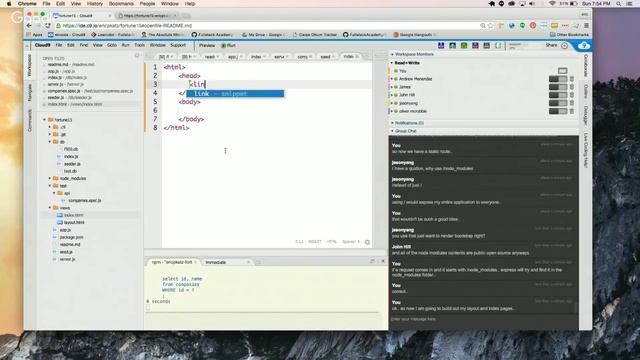The width and height of the screenshot is (640, 360).
Task: Open the Cloud9 Find menu
Action: click(x=84, y=45)
